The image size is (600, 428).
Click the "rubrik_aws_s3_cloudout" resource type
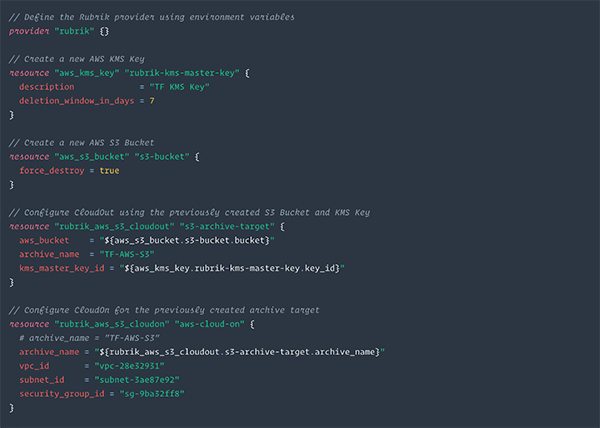(x=114, y=226)
